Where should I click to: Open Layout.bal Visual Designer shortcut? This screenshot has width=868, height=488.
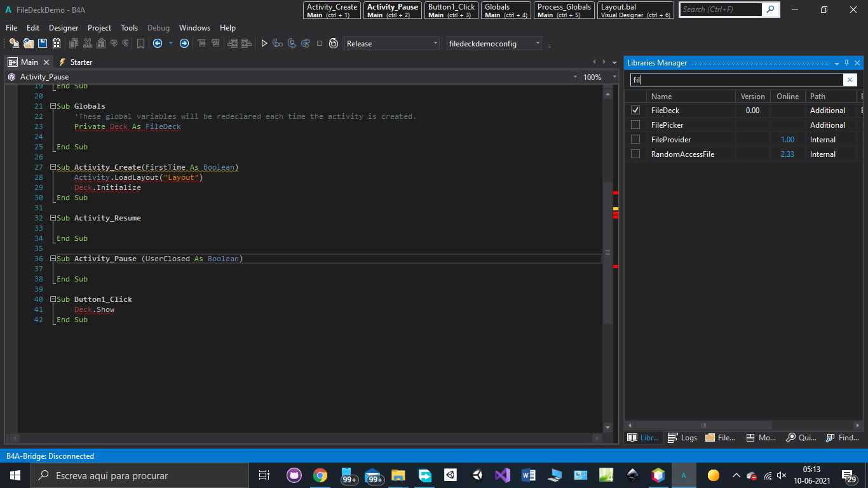coord(635,10)
